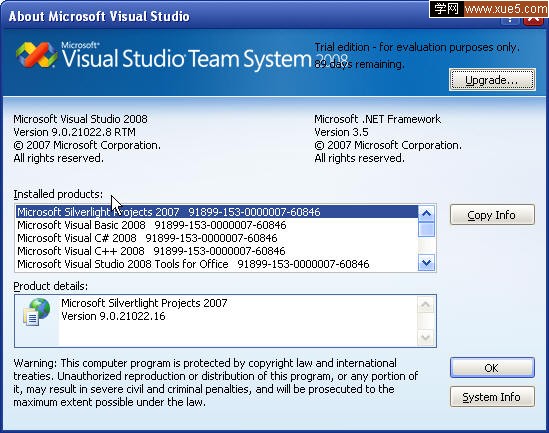This screenshot has height=433, width=549.
Task: Click Version 9.0.21022.8 RTM text
Action: pyautogui.click(x=75, y=132)
